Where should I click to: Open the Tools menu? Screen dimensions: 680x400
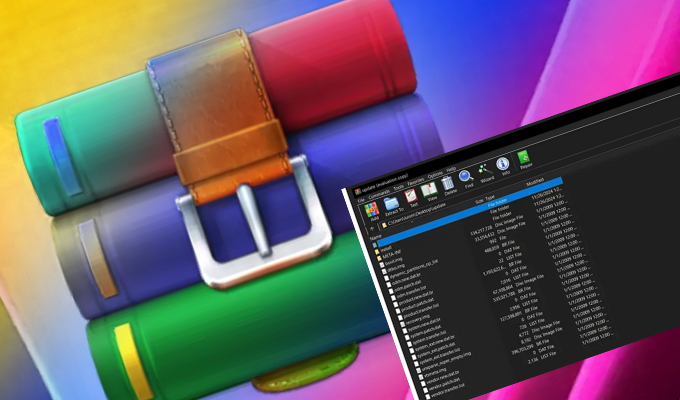click(x=399, y=187)
